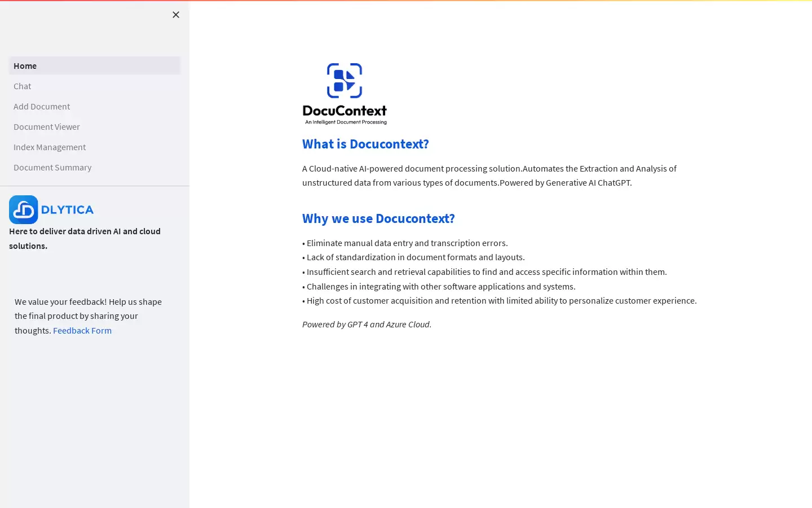Click the "High cost of customer acquisition" bullet
Viewport: 812px width, 508px height.
(x=500, y=300)
